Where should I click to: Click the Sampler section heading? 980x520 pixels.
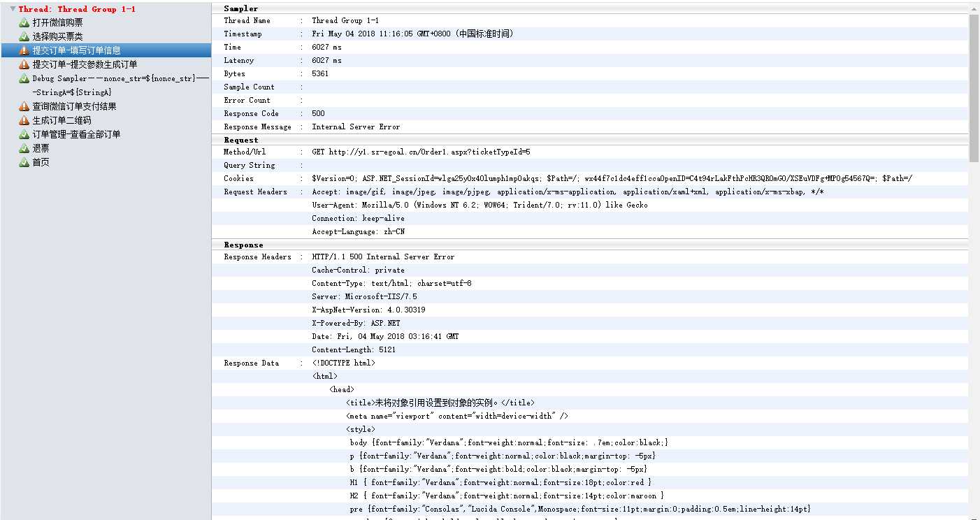240,8
